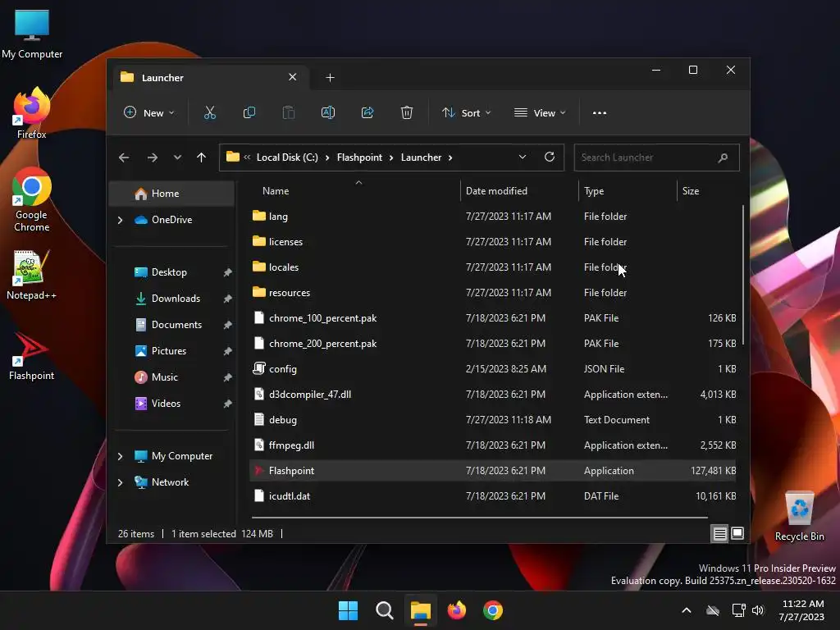The width and height of the screenshot is (840, 630).
Task: Click Local Disk (C:) breadcrumb
Action: coord(287,157)
